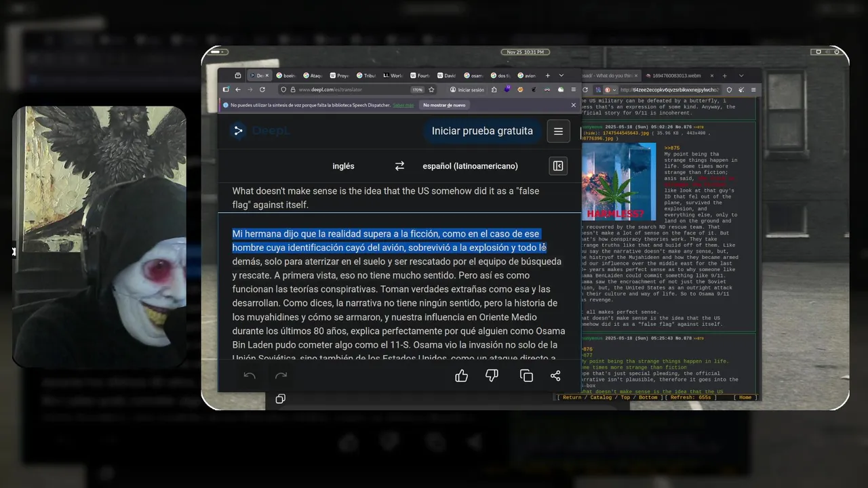868x488 pixels.
Task: Switch to the Fourth Wikipedia tab
Action: (x=420, y=76)
